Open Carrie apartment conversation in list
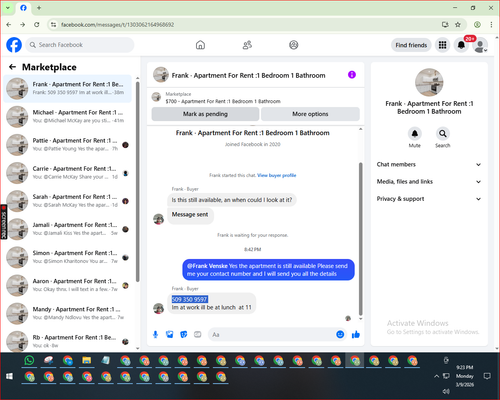Image resolution: width=500 pixels, height=400 pixels. click(68, 173)
